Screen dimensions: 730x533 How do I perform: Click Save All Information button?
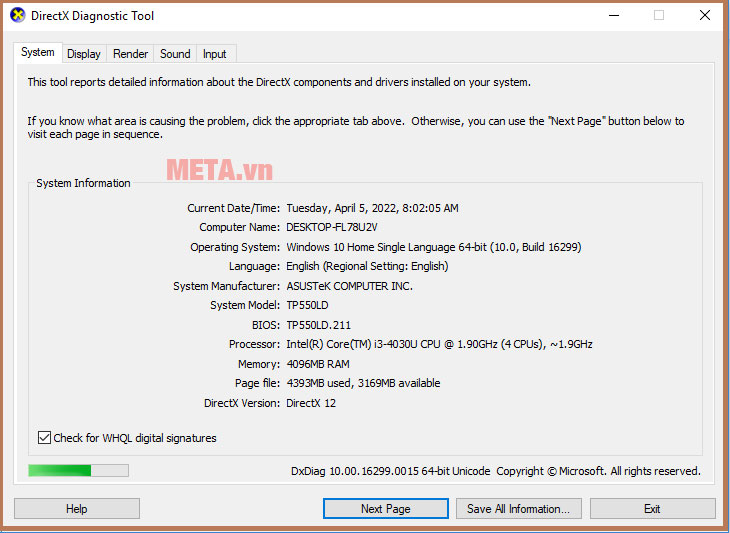pos(519,508)
